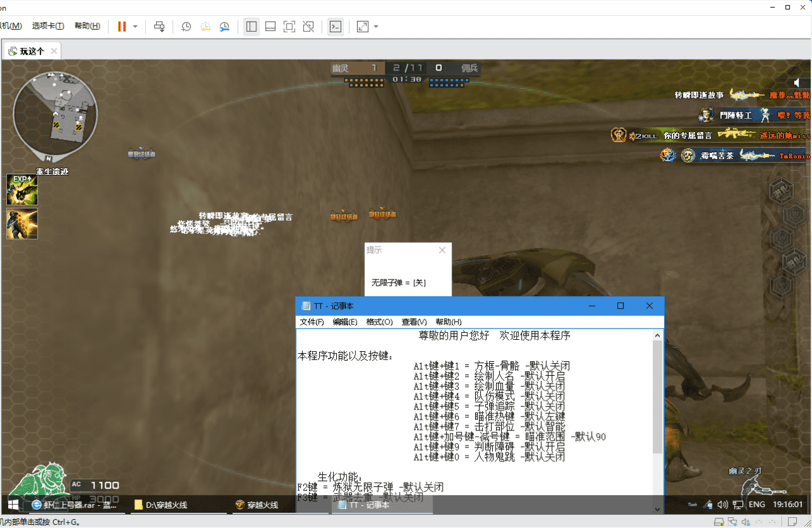Click the revert to snapshot icon

click(x=206, y=27)
